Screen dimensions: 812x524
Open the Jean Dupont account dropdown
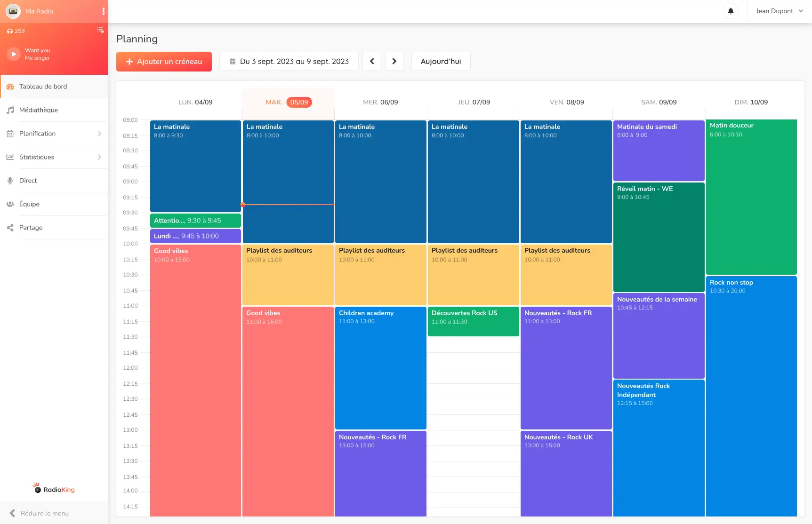pos(779,11)
